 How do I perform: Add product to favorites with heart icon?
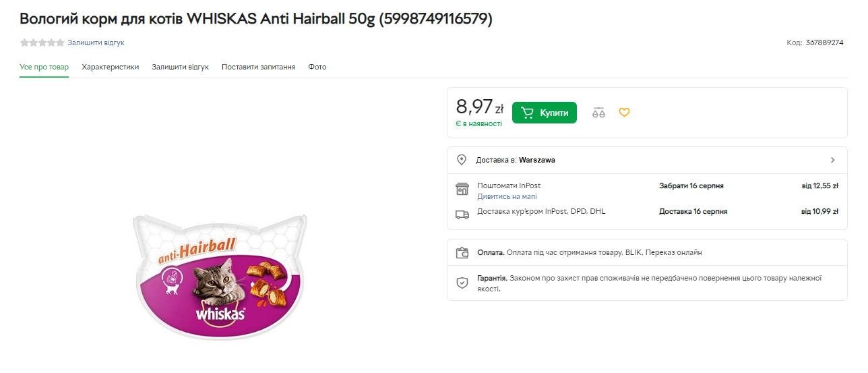coord(624,113)
